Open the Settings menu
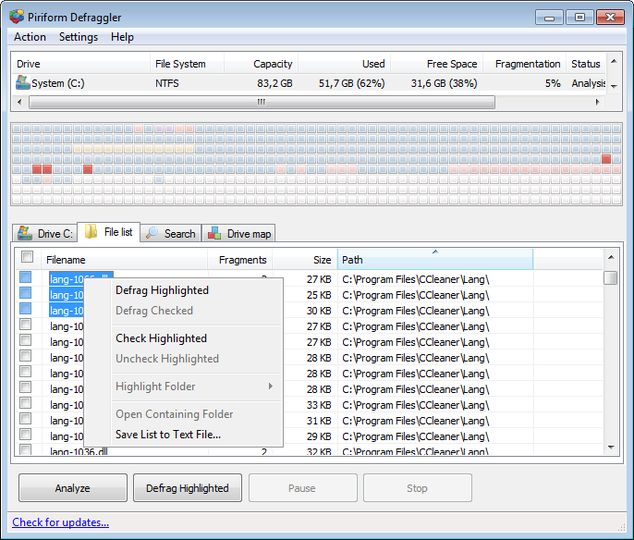 [x=78, y=37]
